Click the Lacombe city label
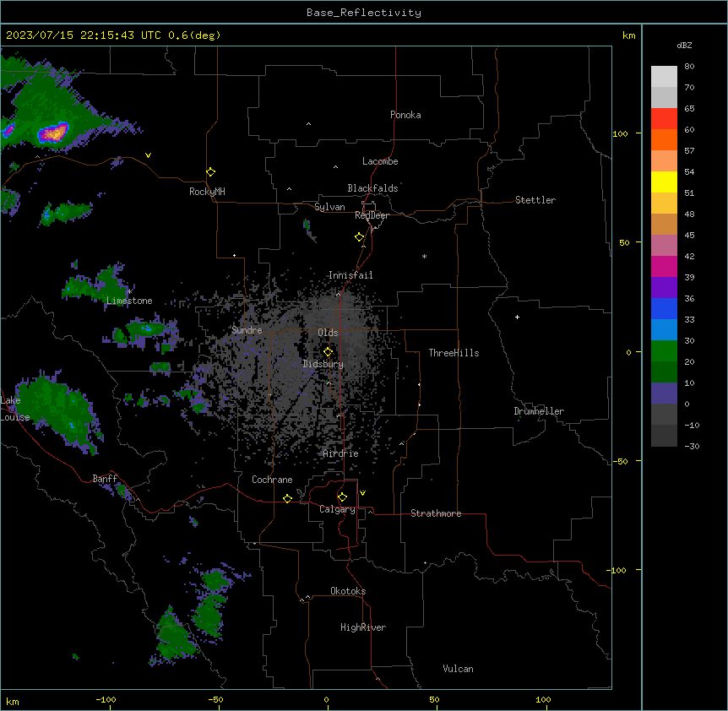728x711 pixels. point(380,161)
